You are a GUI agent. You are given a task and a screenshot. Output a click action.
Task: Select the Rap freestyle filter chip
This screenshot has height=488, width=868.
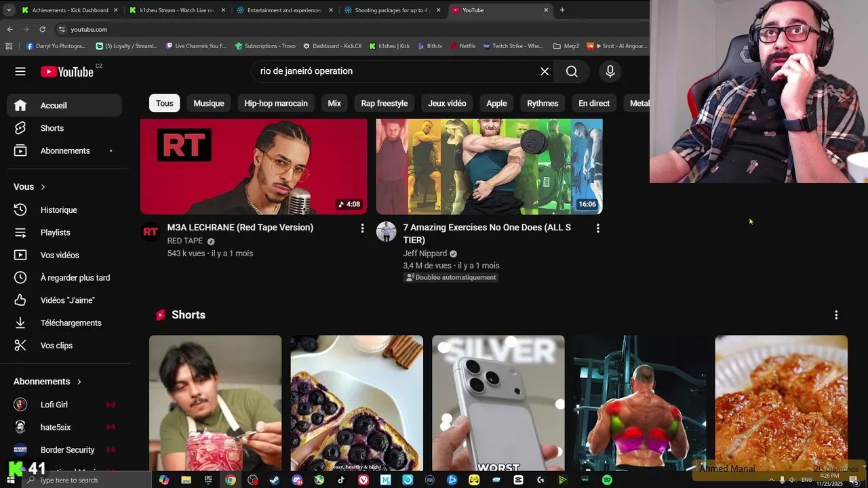[x=384, y=103]
